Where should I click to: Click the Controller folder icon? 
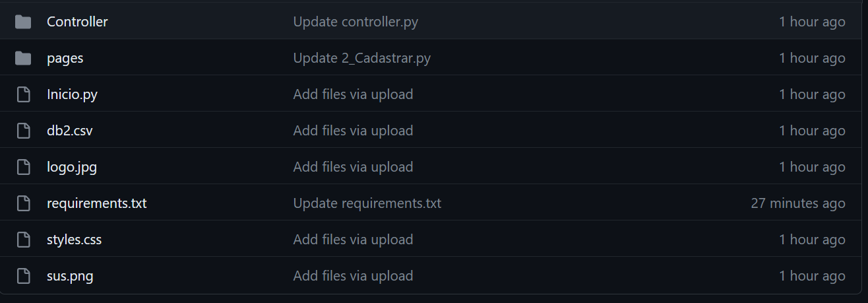tap(23, 22)
